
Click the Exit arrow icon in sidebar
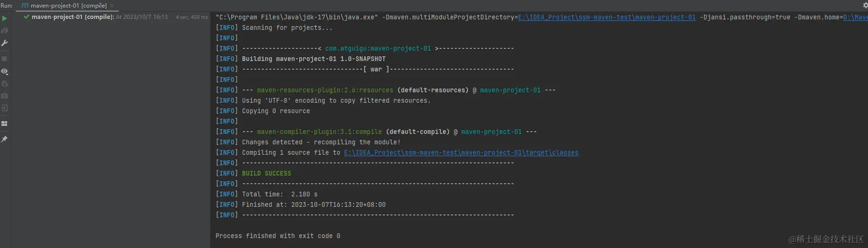pos(4,108)
